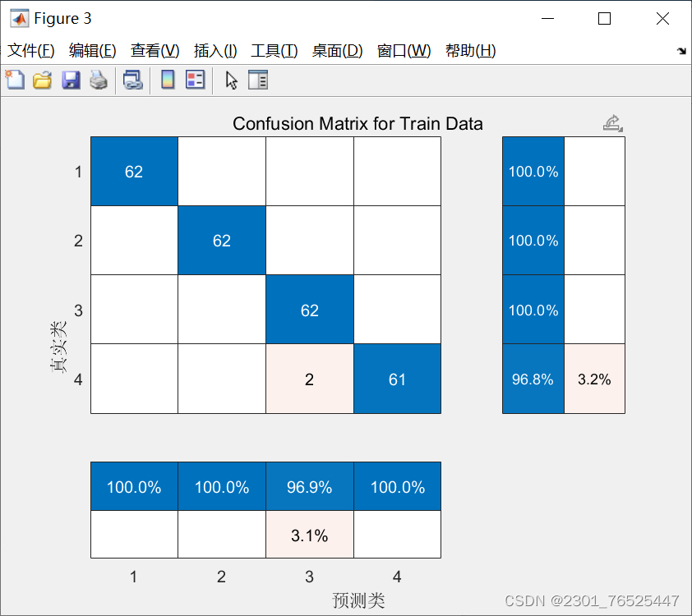Create a new figure
This screenshot has height=616, width=692.
coord(15,80)
